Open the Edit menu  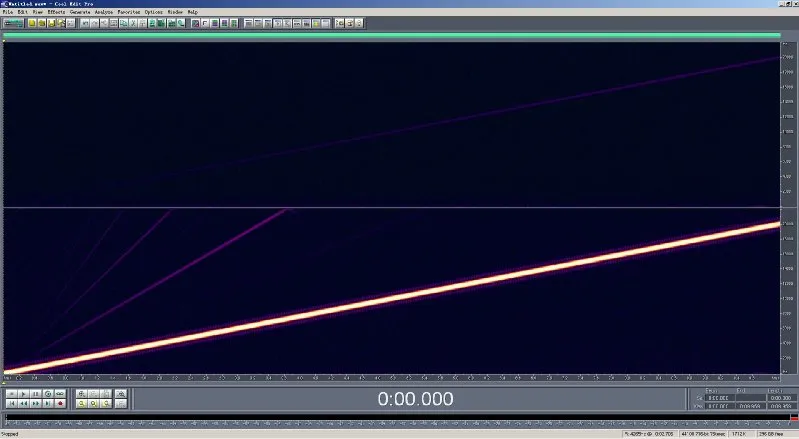pyautogui.click(x=23, y=12)
